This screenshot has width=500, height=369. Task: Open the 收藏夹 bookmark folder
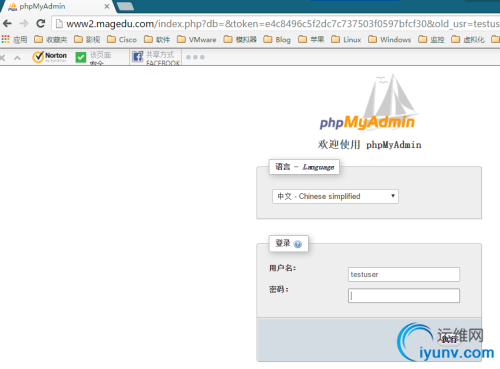tap(51, 39)
